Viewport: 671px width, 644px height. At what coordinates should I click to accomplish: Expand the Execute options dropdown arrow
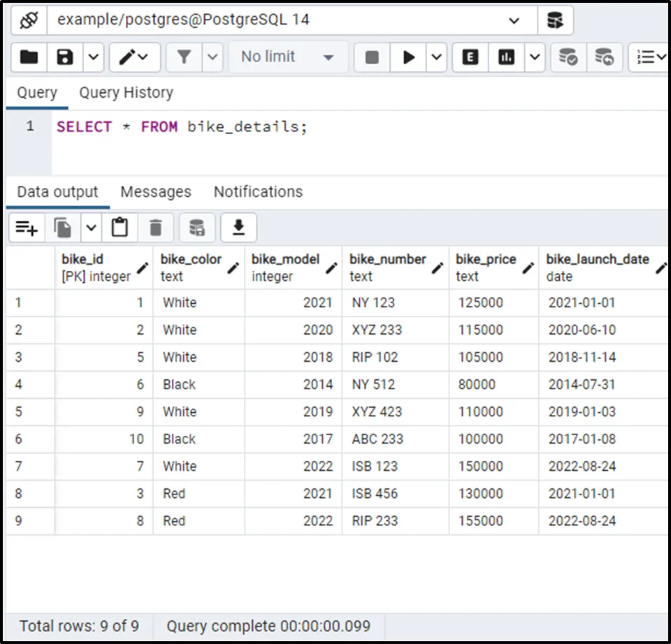click(436, 57)
